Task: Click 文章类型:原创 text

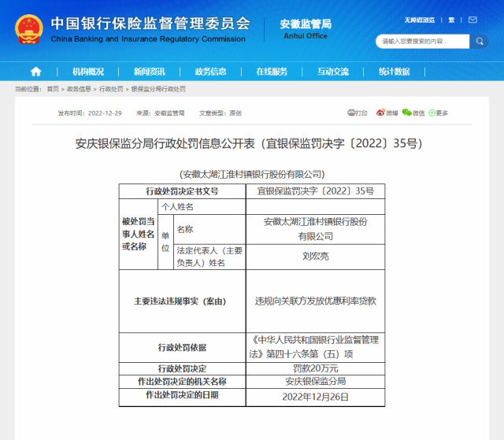Action: click(220, 113)
